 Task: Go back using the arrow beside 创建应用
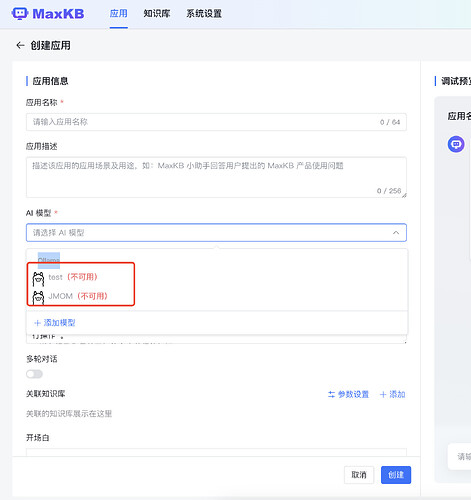(x=20, y=45)
